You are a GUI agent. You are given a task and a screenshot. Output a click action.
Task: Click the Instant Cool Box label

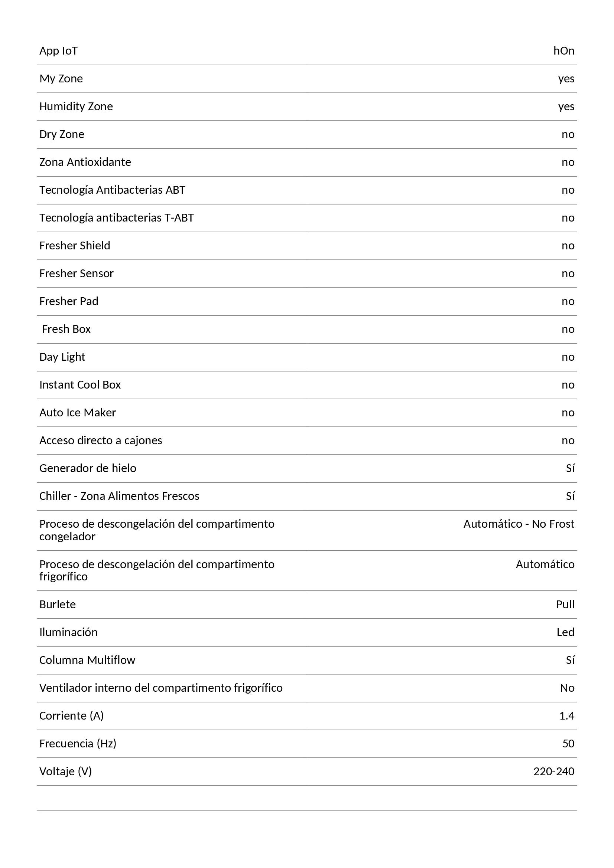coord(80,385)
